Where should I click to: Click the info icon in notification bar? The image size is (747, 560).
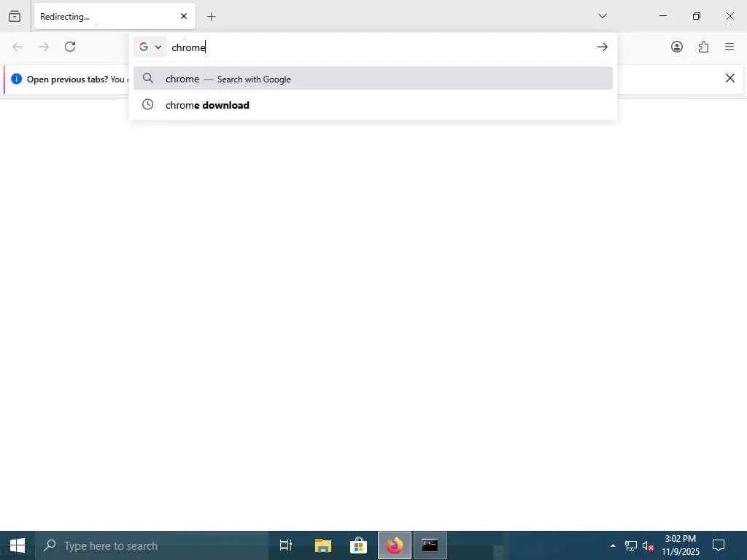tap(16, 79)
